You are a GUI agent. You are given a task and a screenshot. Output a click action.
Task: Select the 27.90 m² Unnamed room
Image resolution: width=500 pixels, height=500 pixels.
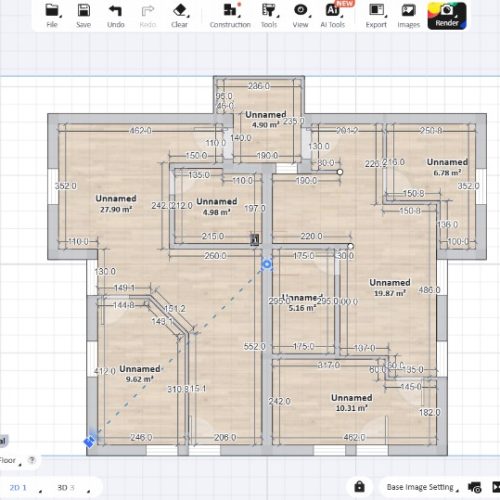coord(116,204)
